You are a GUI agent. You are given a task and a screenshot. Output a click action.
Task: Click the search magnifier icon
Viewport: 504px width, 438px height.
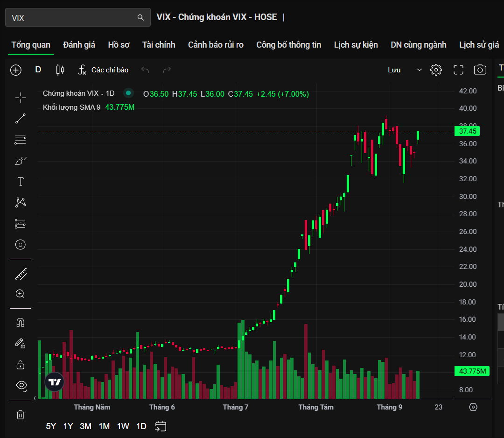pyautogui.click(x=140, y=17)
